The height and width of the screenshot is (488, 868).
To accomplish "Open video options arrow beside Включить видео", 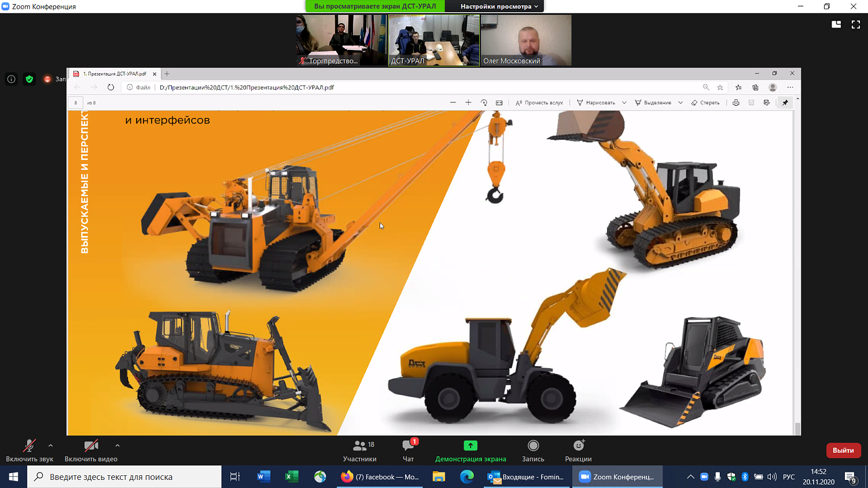I will tap(117, 445).
